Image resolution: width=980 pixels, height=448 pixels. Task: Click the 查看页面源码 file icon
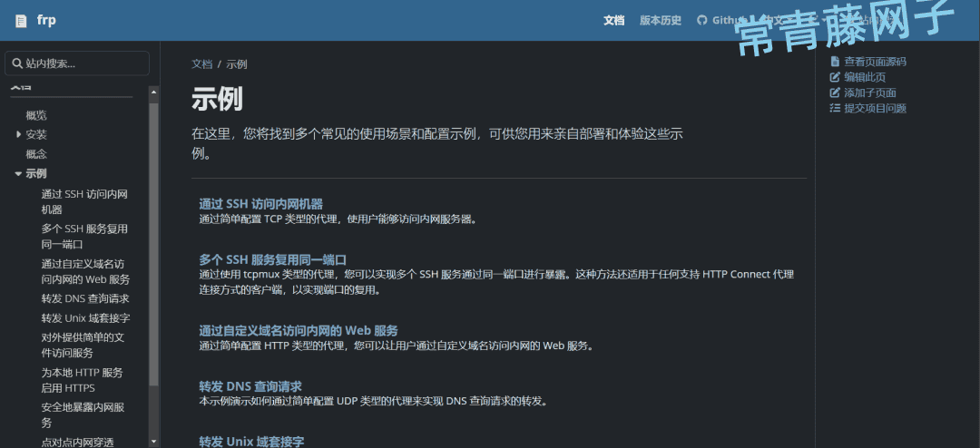point(835,62)
